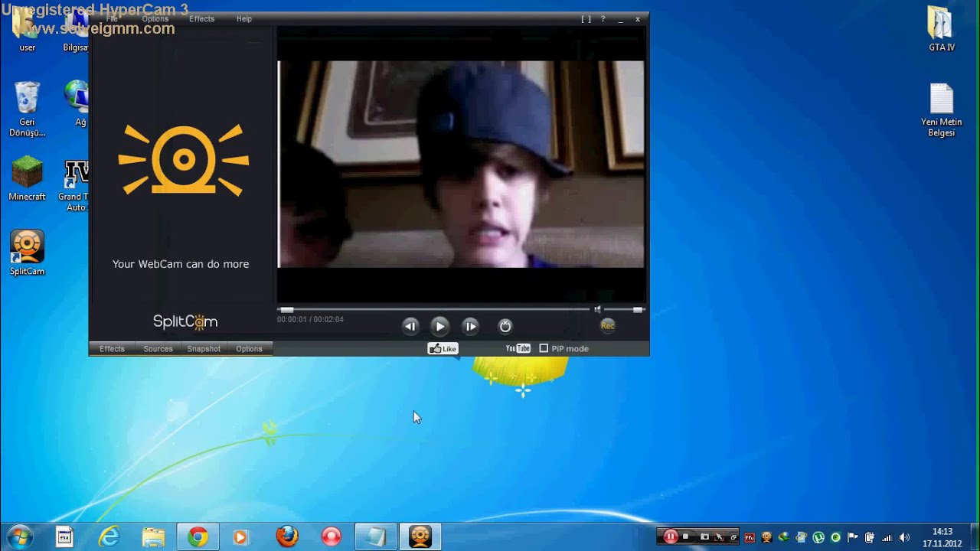
Task: Open Google Chrome from taskbar
Action: click(x=198, y=537)
